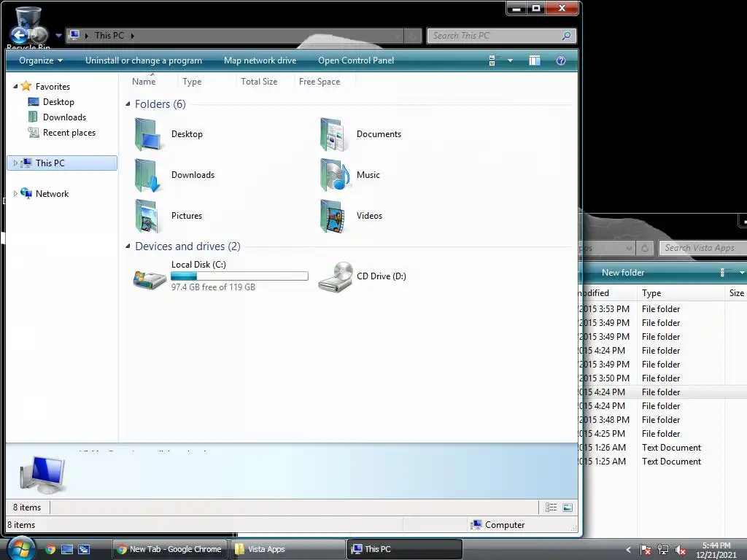Click the Show desktop quick launch icon
Image resolution: width=747 pixels, height=560 pixels.
click(x=67, y=550)
